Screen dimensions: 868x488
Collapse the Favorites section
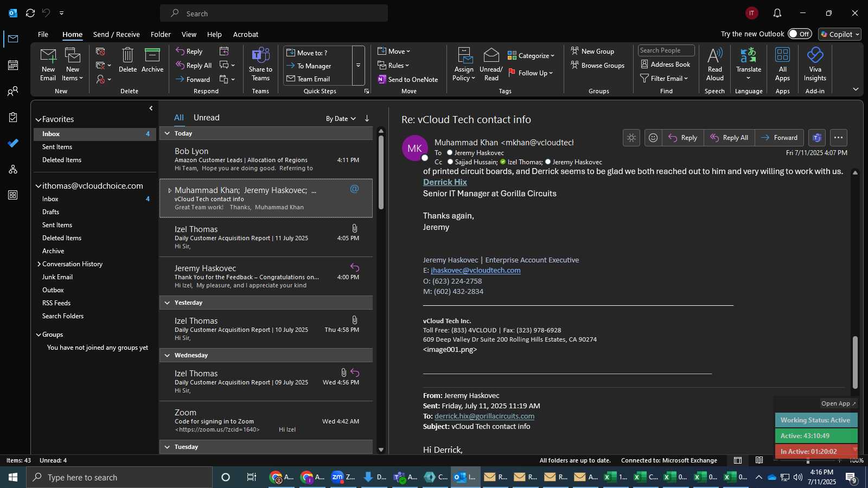[x=39, y=120]
